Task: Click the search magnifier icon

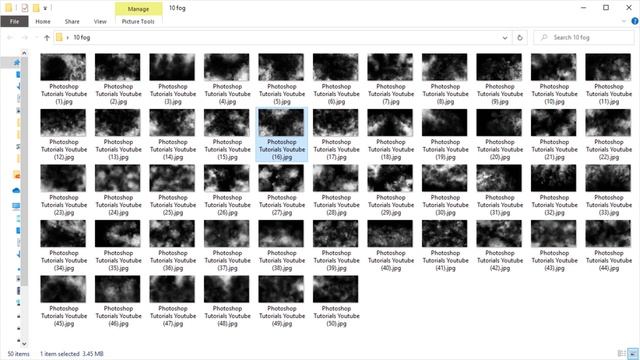Action: (x=544, y=37)
